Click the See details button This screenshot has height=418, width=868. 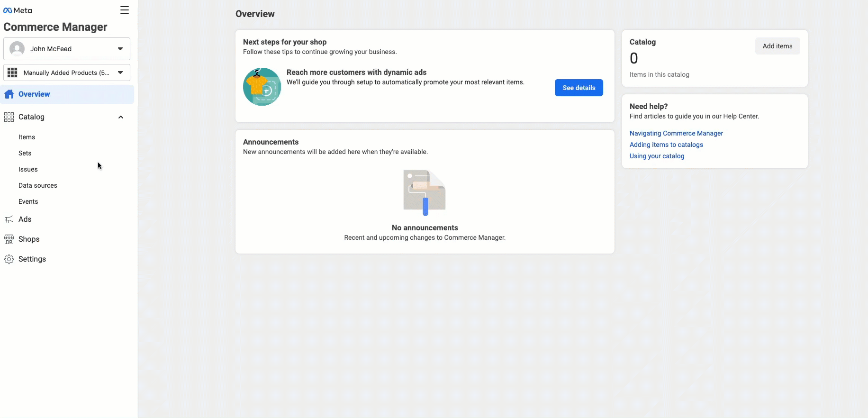point(579,88)
